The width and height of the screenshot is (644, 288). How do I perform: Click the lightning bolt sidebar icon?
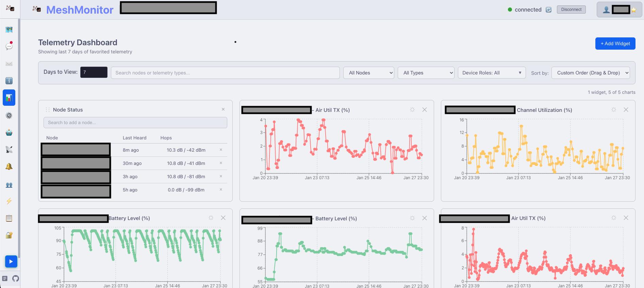[9, 201]
